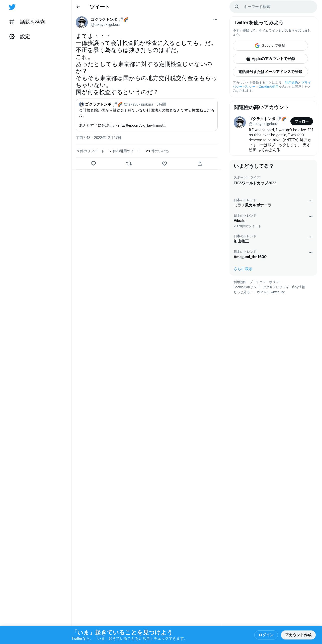Open more options for 加山雄三 trend

[310, 237]
